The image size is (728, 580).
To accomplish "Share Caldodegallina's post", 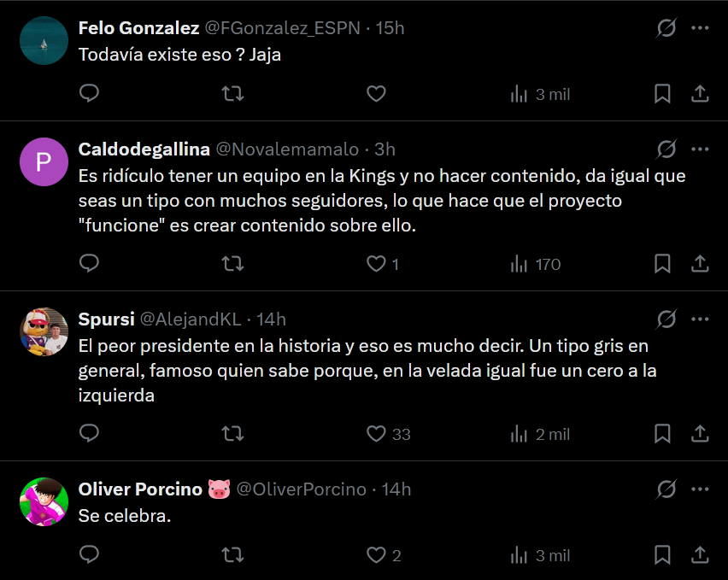I will tap(702, 264).
